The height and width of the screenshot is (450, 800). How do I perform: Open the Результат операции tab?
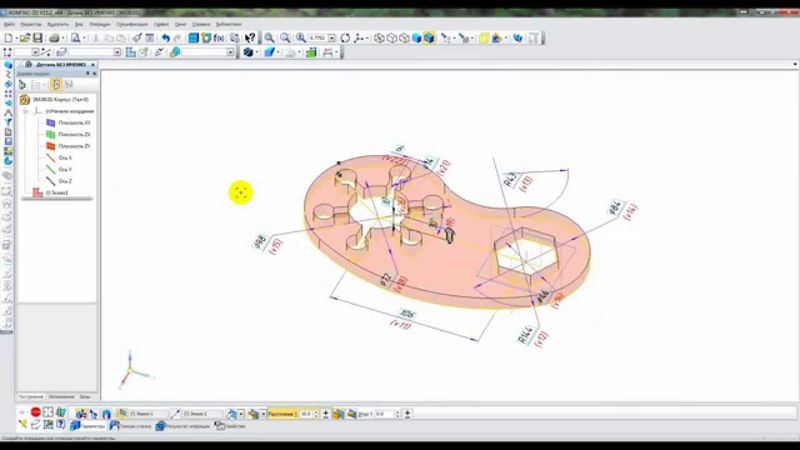183,426
